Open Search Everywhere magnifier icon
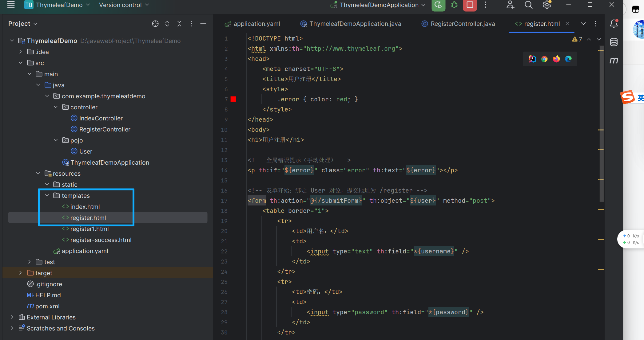 (528, 5)
